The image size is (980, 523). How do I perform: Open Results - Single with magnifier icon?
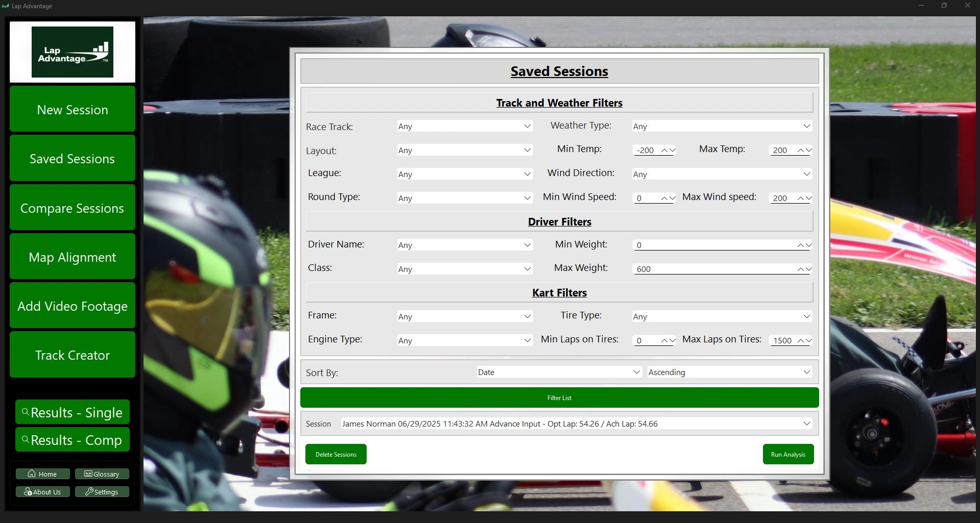(x=73, y=412)
